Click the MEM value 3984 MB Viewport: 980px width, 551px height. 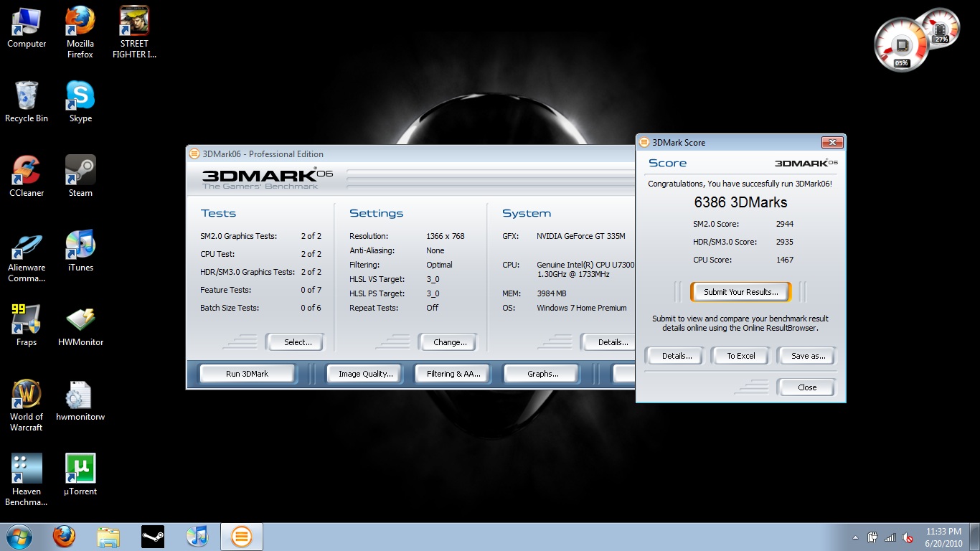tap(552, 293)
